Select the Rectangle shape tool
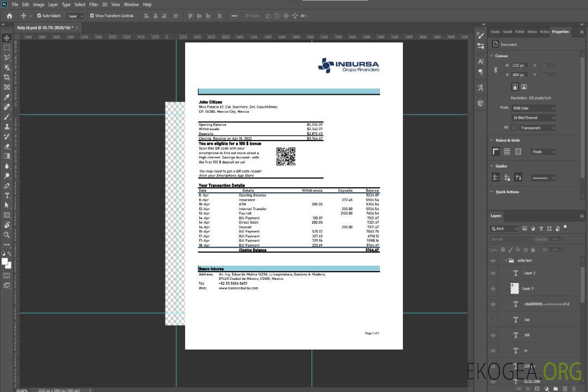This screenshot has width=588, height=392. point(7,215)
